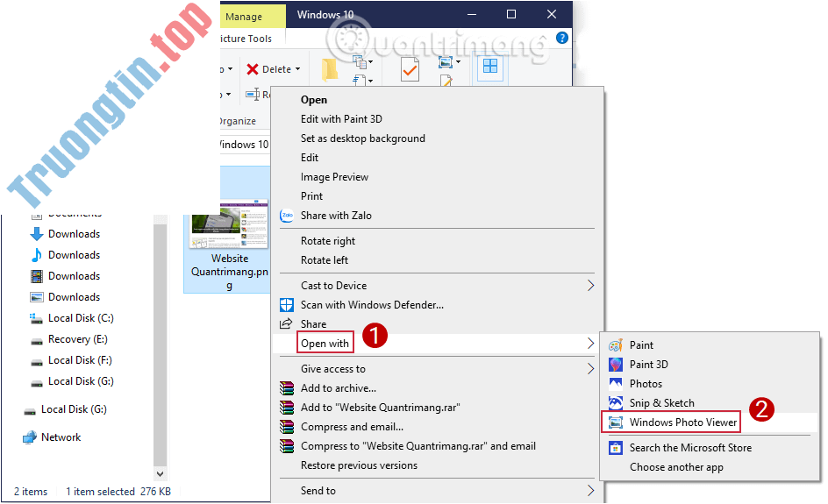Click the Paint app icon
Viewport: 828px width, 504px height.
tap(616, 345)
